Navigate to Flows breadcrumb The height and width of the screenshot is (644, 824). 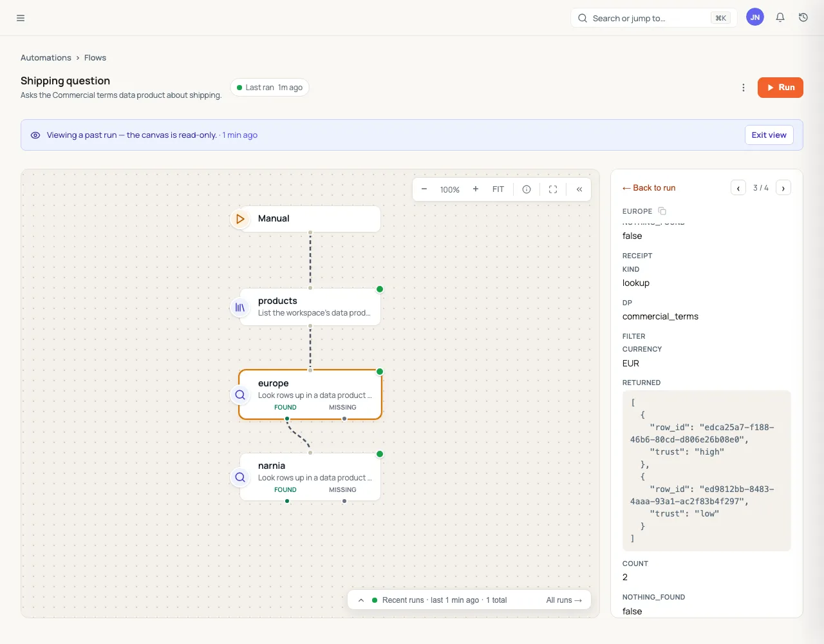coord(95,58)
